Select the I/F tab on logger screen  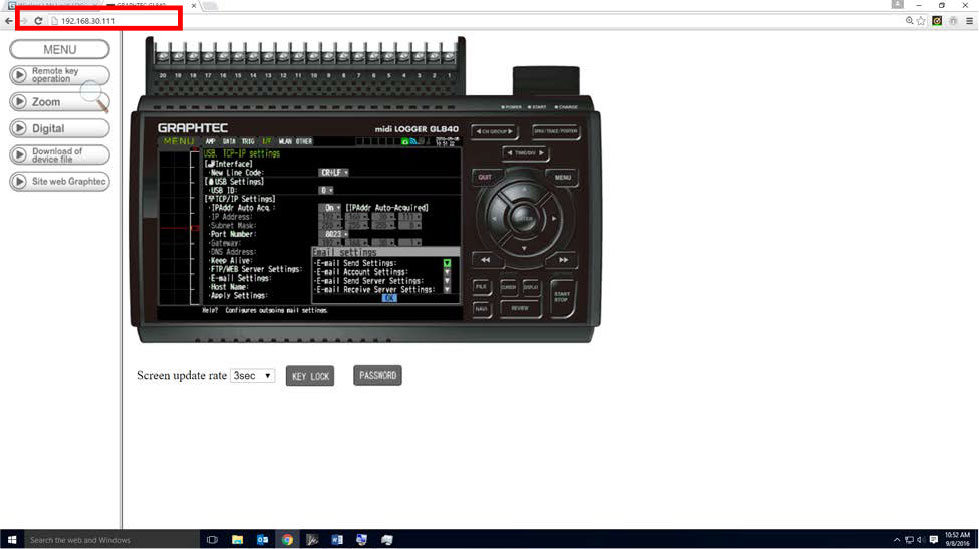pos(267,141)
